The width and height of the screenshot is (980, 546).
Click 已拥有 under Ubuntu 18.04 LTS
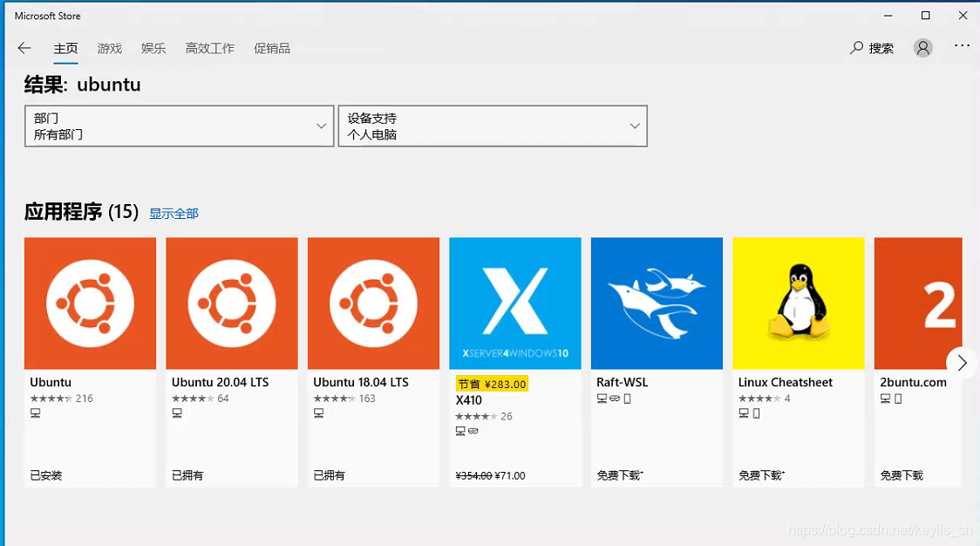[330, 476]
